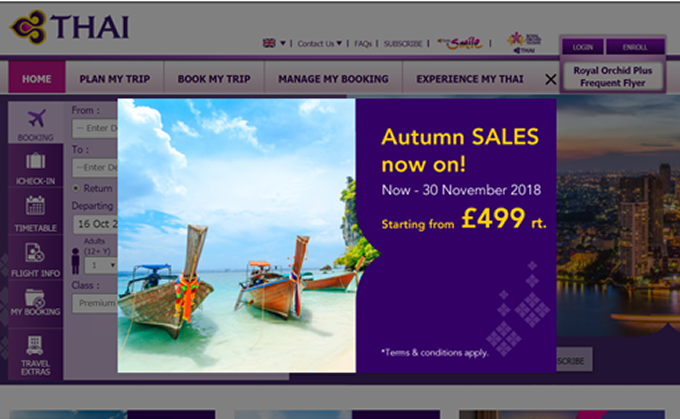Go to the Home tab
This screenshot has width=680, height=419.
pos(37,79)
